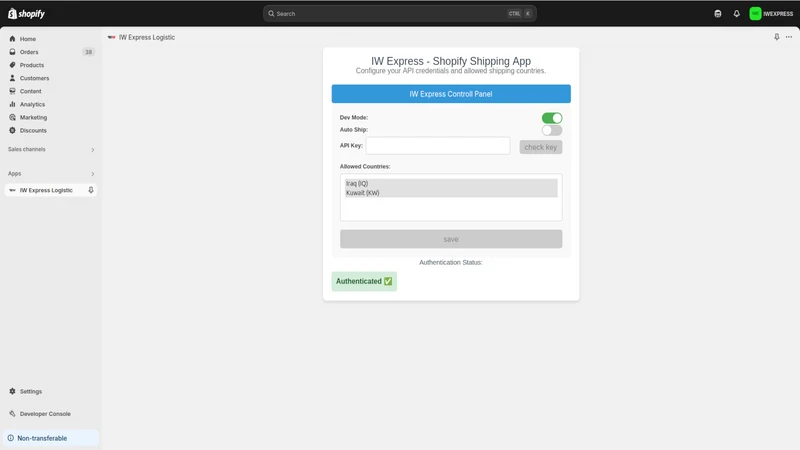The height and width of the screenshot is (450, 800).
Task: Select Kuwait (KW) in Allowed Countries
Action: [451, 193]
